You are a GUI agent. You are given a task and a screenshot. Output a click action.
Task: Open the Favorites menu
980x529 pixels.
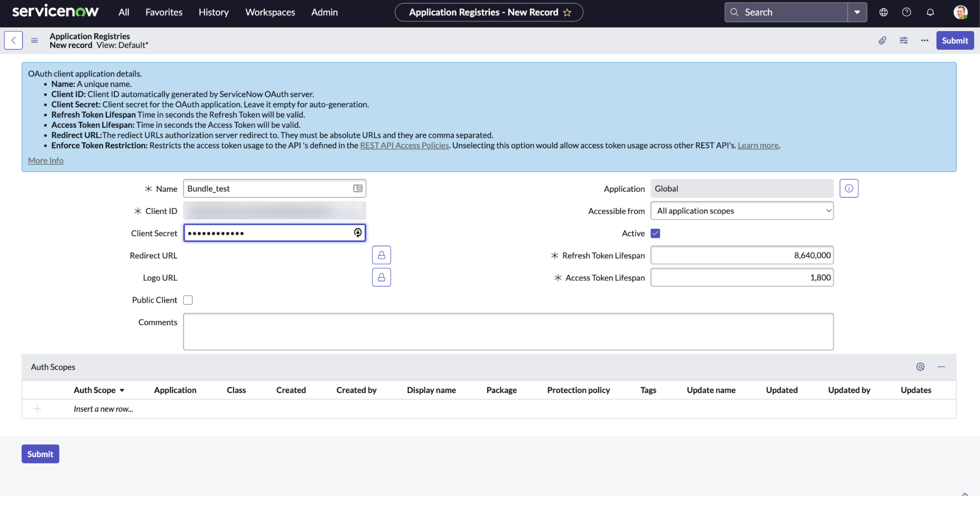tap(164, 12)
